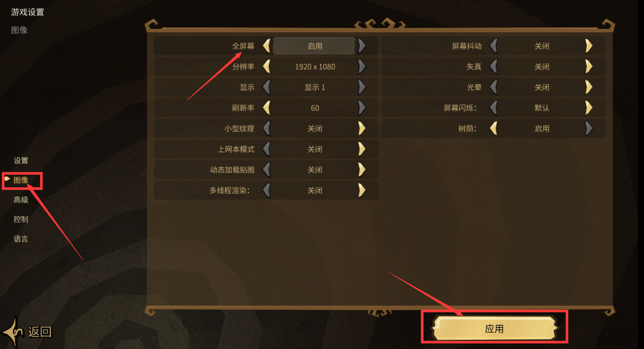Viewport: 644px width, 349px height.
Task: Switch to the 控制 settings section
Action: pyautogui.click(x=21, y=219)
